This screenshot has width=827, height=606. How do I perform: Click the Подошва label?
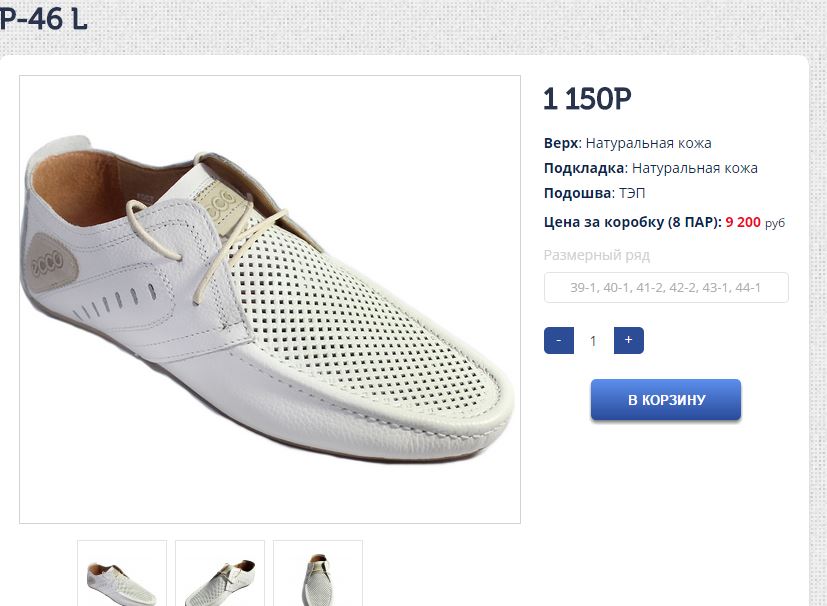pos(577,193)
